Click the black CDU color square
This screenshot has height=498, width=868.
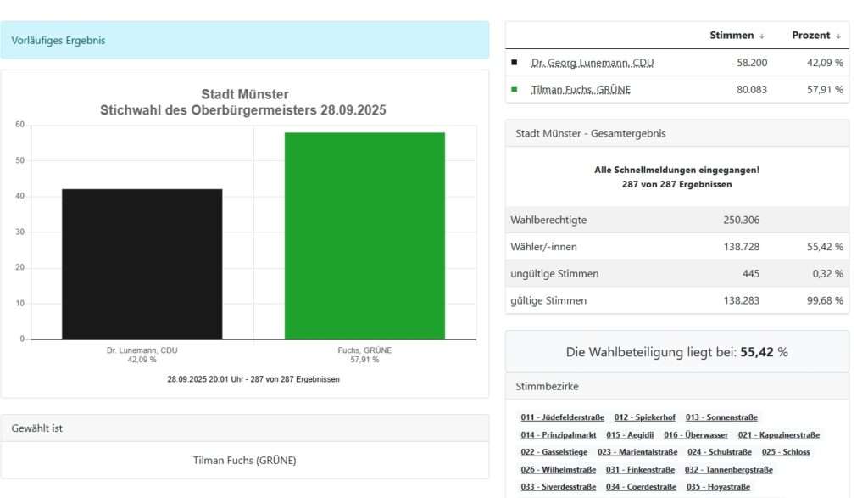click(515, 63)
